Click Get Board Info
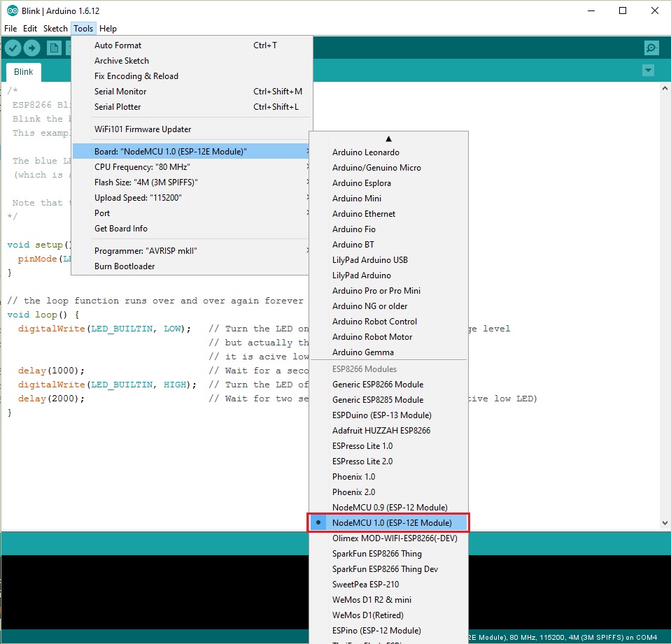This screenshot has width=671, height=644. point(191,229)
